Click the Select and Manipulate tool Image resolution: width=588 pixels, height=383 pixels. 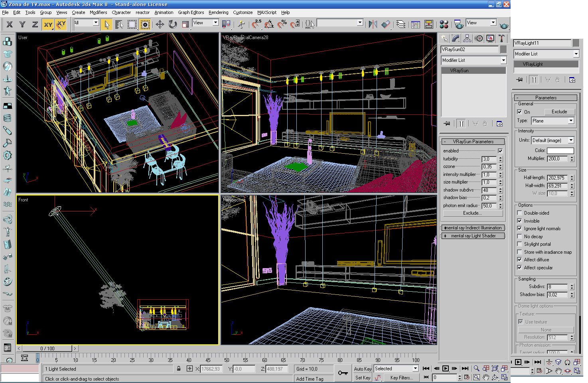(241, 25)
